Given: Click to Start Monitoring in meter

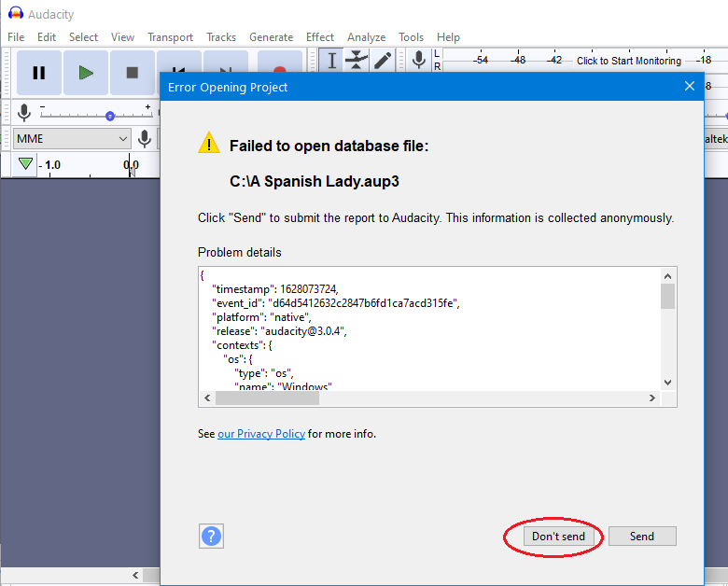Looking at the screenshot, I should coord(629,61).
